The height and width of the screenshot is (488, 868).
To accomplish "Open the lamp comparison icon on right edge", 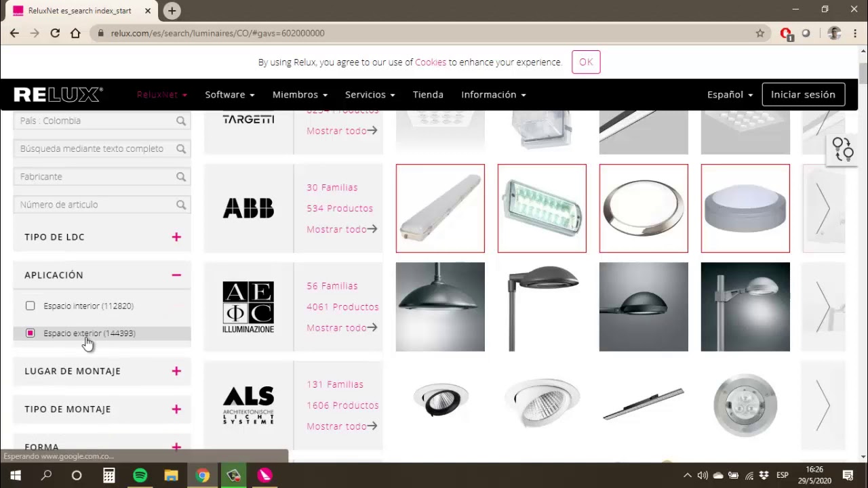I will pos(843,149).
